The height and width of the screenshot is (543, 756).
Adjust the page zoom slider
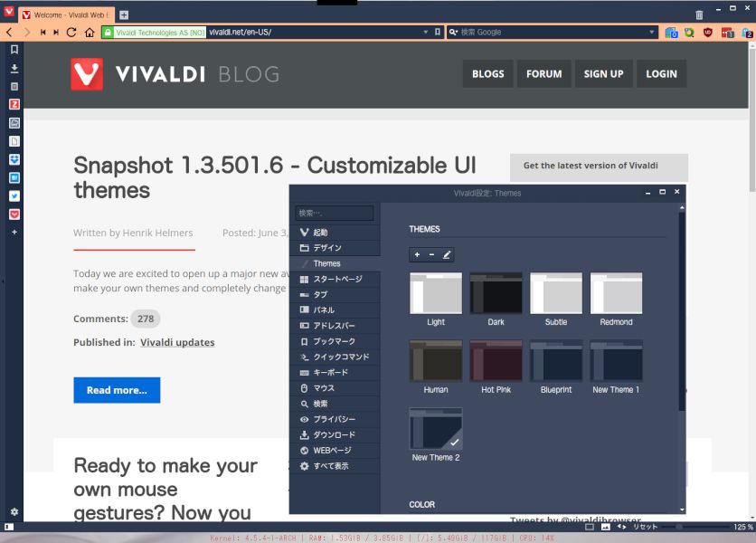click(x=695, y=527)
